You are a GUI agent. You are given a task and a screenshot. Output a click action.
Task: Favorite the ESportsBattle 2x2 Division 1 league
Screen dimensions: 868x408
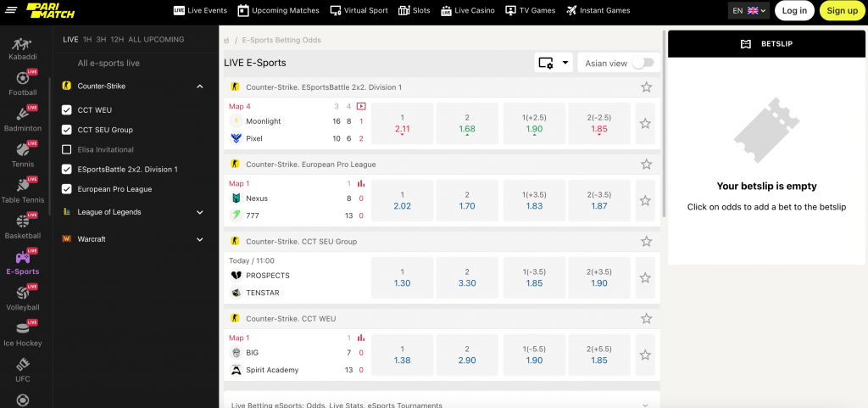click(x=646, y=87)
